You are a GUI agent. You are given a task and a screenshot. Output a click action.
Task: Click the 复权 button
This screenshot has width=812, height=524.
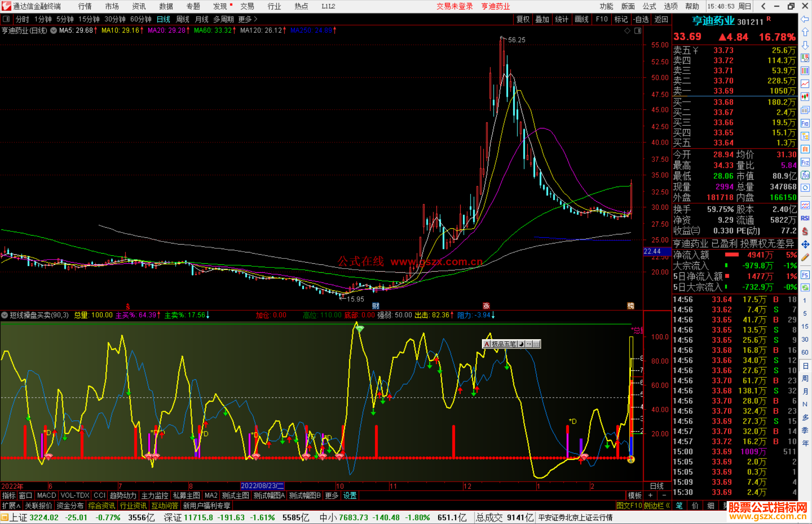point(523,19)
